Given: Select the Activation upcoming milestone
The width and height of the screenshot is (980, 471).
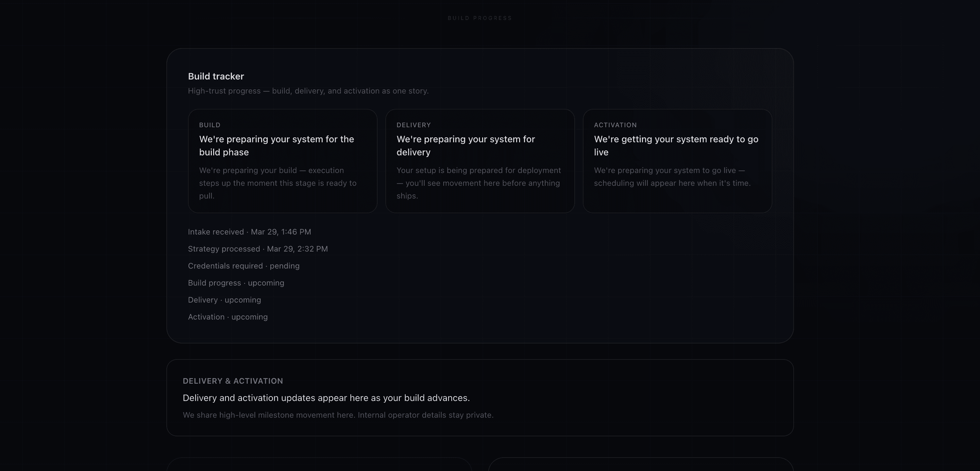Looking at the screenshot, I should pyautogui.click(x=228, y=316).
